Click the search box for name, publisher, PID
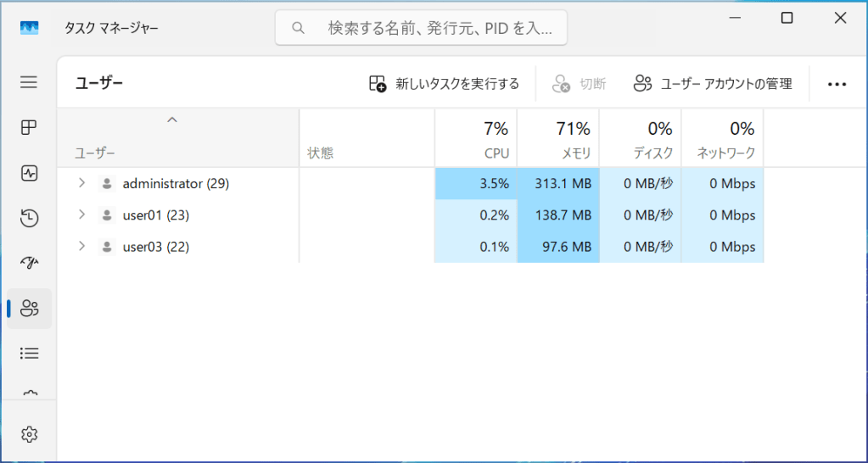This screenshot has width=868, height=463. coord(421,28)
